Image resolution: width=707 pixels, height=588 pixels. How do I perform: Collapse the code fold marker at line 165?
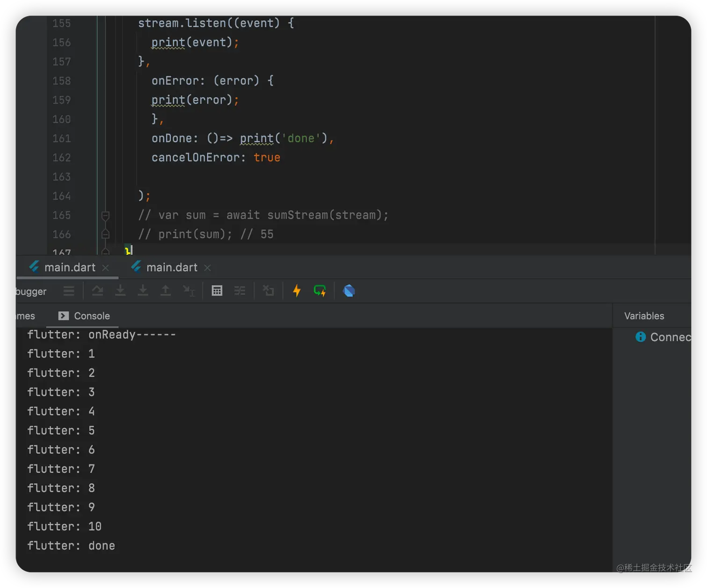[x=106, y=216]
